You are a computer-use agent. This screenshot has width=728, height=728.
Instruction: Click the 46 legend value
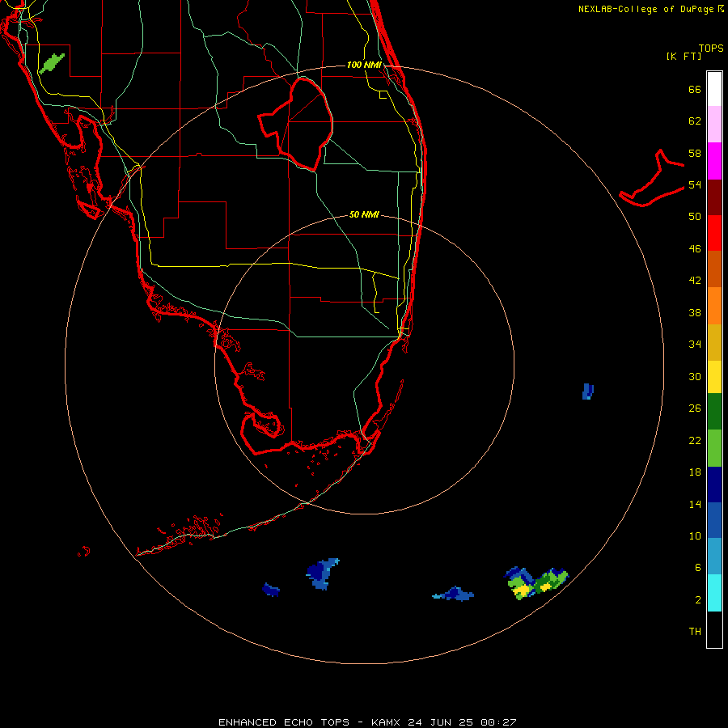coord(695,249)
